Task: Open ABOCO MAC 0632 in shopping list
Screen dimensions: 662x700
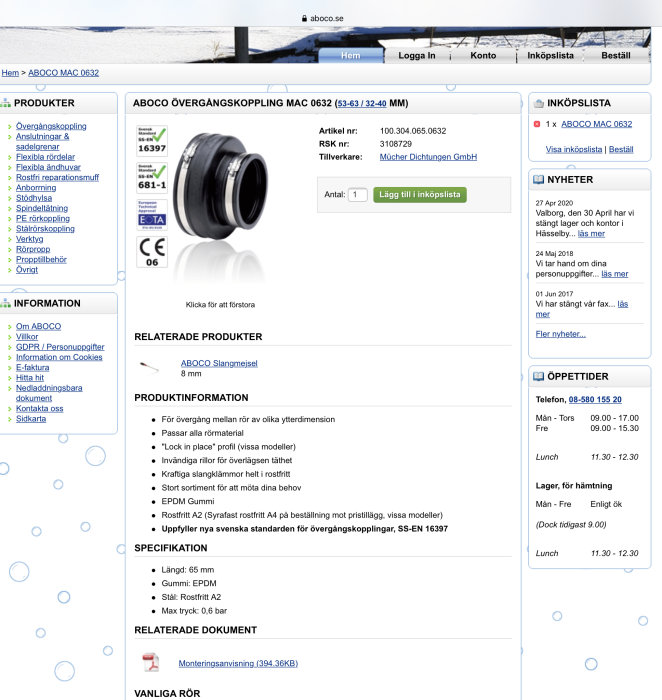Action: (x=596, y=124)
